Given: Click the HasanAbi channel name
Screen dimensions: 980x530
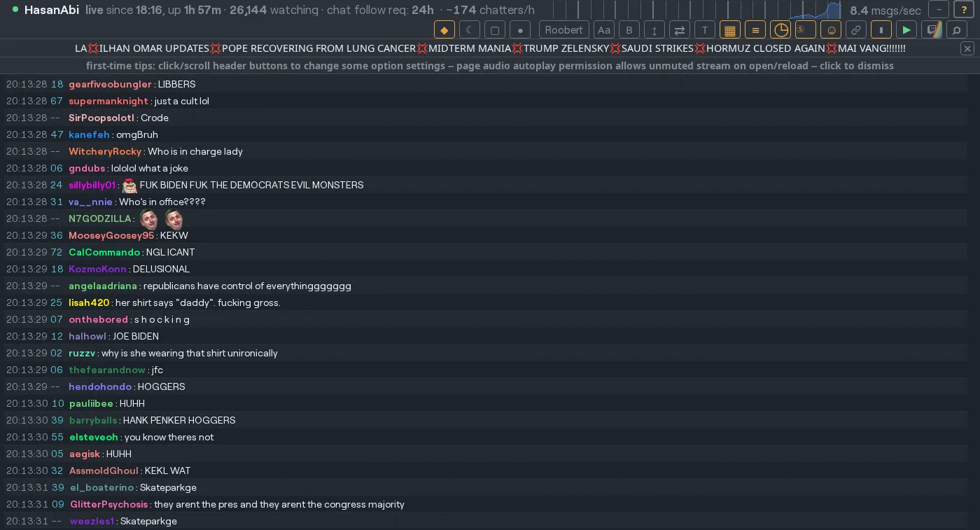Looking at the screenshot, I should coord(52,10).
